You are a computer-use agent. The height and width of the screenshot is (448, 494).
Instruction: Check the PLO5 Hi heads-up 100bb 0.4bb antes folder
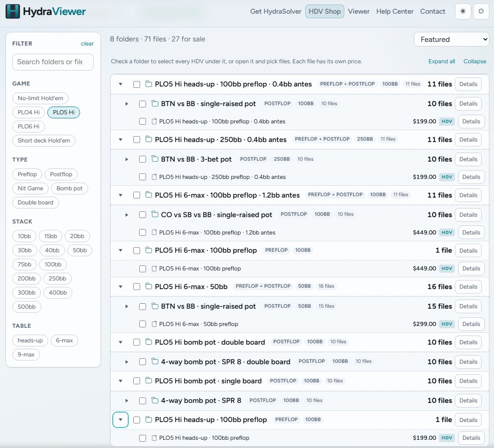[x=136, y=84]
